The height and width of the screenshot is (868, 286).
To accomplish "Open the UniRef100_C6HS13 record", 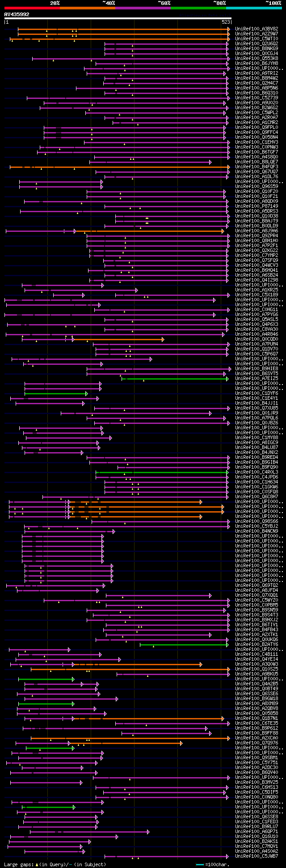I will point(257,787).
